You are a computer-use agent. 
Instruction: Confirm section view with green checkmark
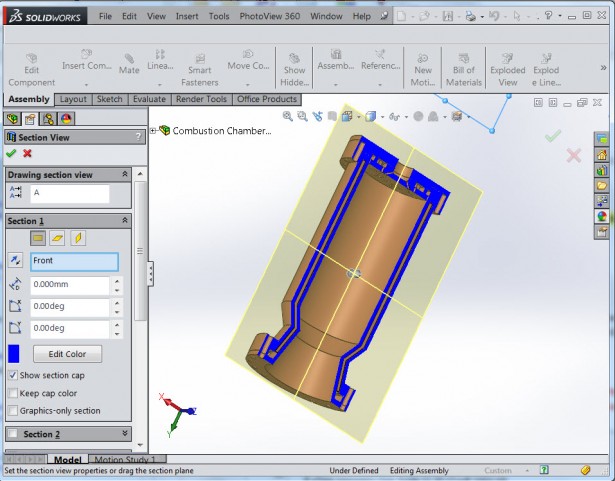pos(11,153)
